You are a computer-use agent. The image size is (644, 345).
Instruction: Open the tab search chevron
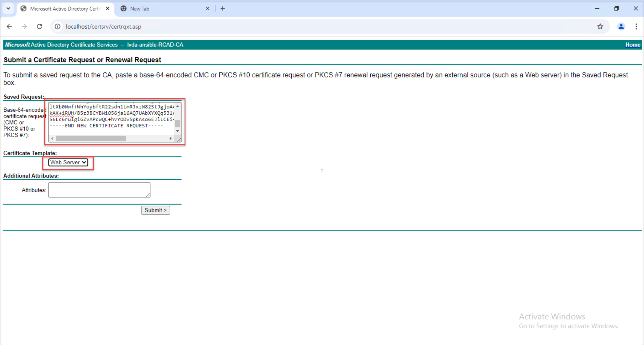coord(8,8)
